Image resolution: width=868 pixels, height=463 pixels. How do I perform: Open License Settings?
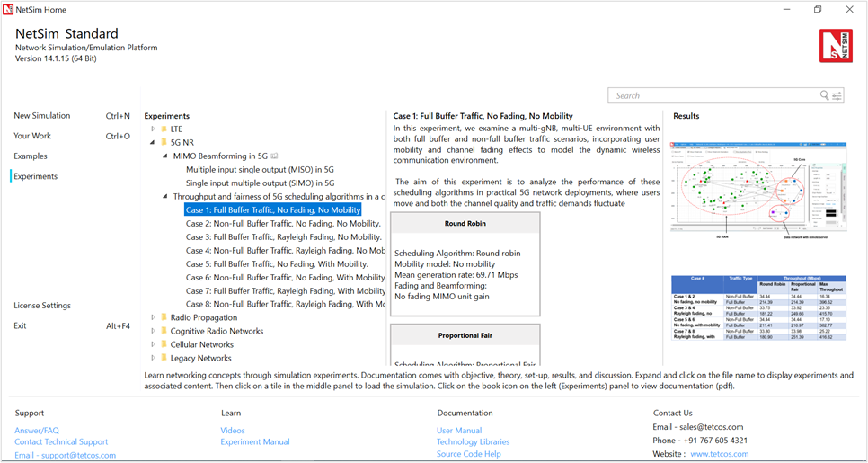point(42,306)
